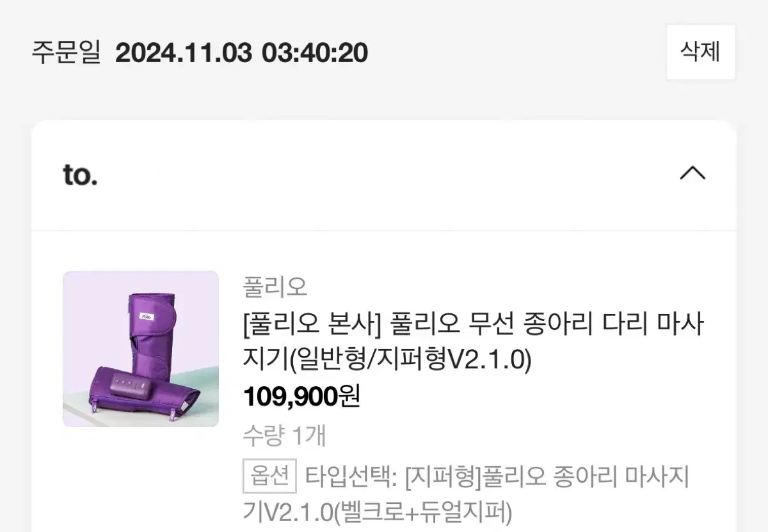768x532 pixels.
Task: Open the 풀리오 brand name link
Action: pyautogui.click(x=275, y=287)
